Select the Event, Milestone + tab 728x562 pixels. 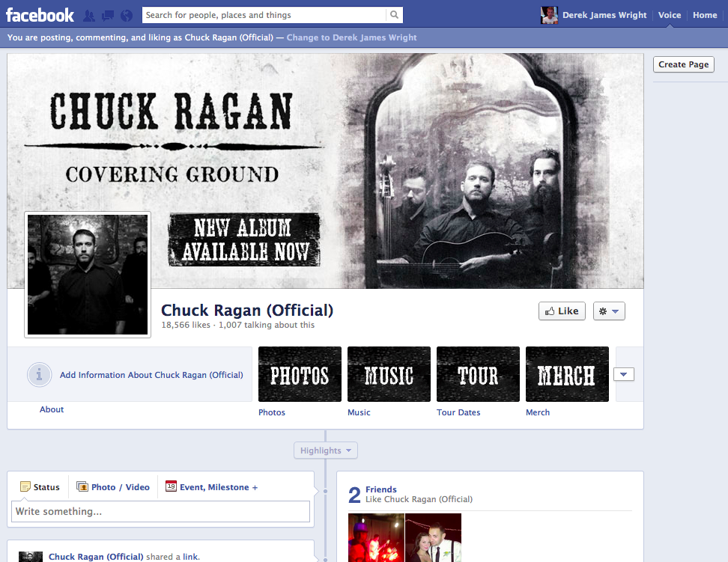tap(212, 487)
